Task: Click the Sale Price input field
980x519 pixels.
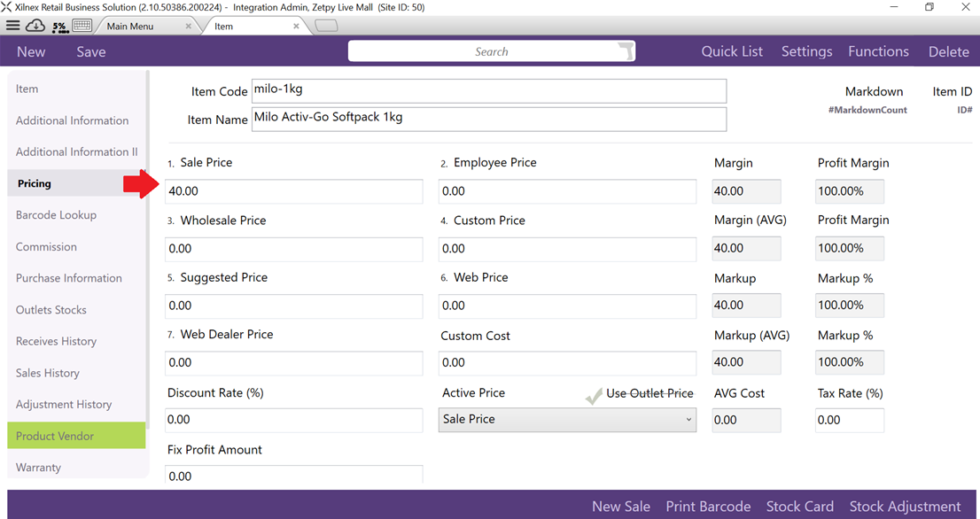Action: pos(293,191)
